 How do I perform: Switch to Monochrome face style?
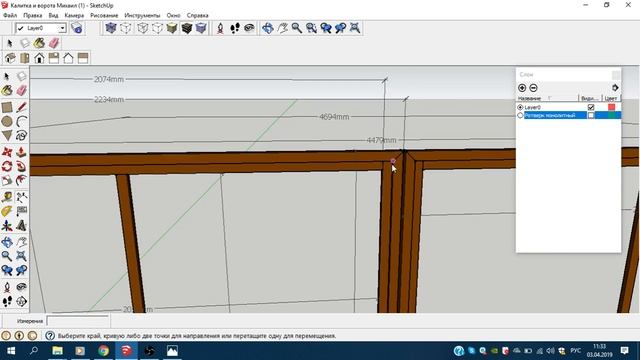click(201, 28)
